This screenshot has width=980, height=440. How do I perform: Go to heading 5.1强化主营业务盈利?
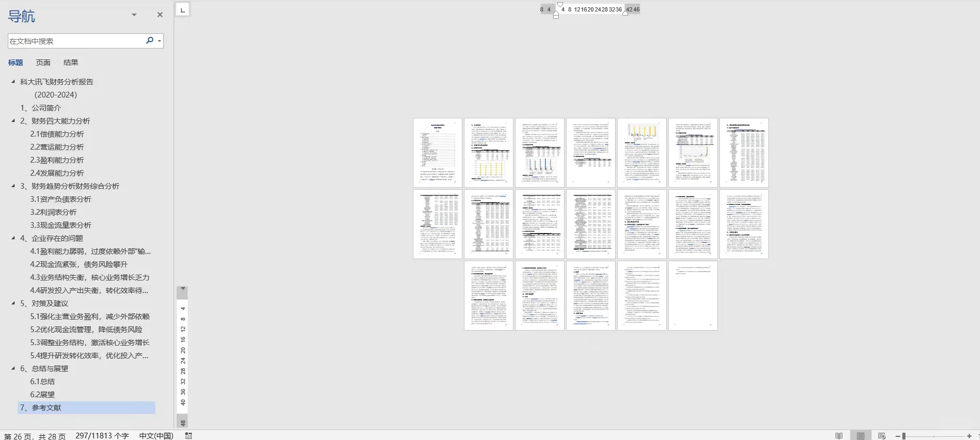pyautogui.click(x=90, y=316)
